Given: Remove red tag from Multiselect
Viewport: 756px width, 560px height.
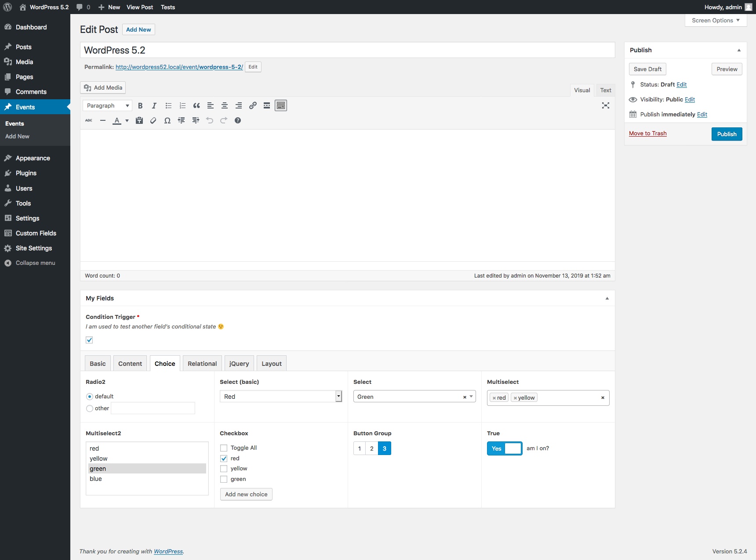Looking at the screenshot, I should [494, 398].
